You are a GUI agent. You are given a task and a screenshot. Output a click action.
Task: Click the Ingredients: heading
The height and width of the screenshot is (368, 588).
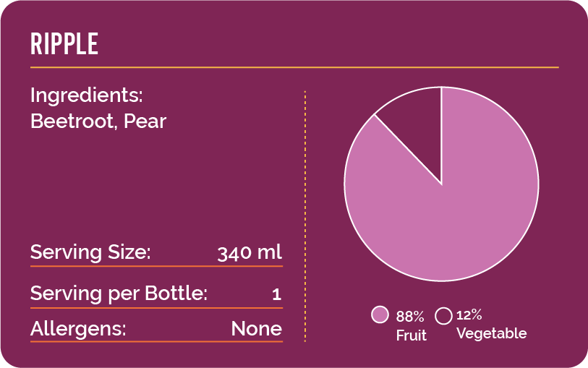tap(87, 95)
